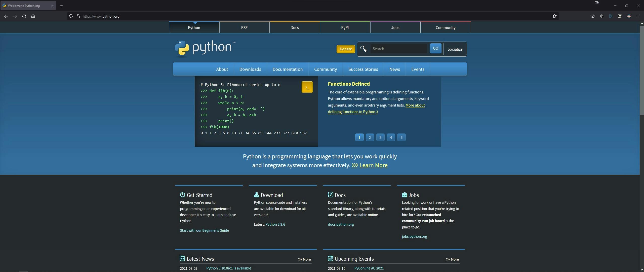
Task: Switch to code slide 4
Action: (391, 137)
